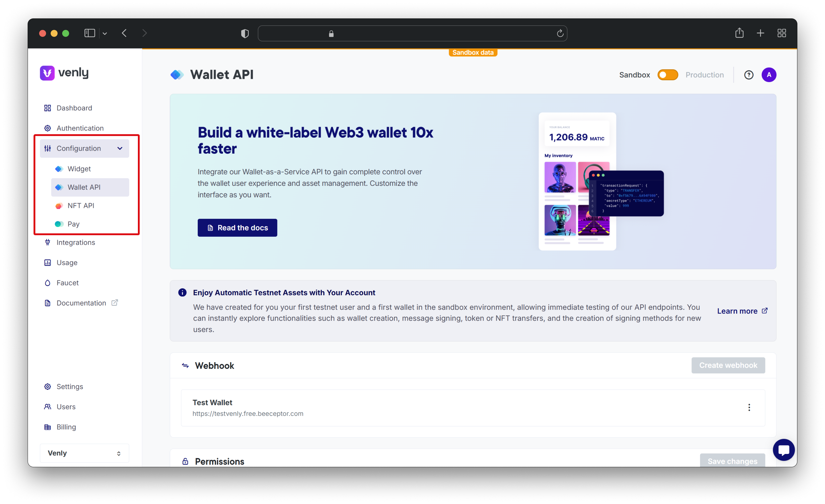Screen dimensions: 825x504
Task: Click the help question mark icon
Action: pos(748,75)
